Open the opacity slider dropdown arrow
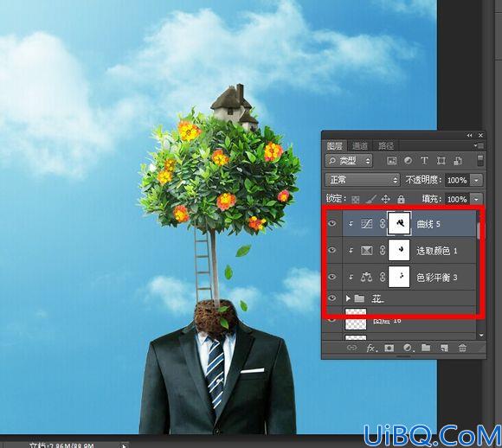The height and width of the screenshot is (448, 502). 476,180
